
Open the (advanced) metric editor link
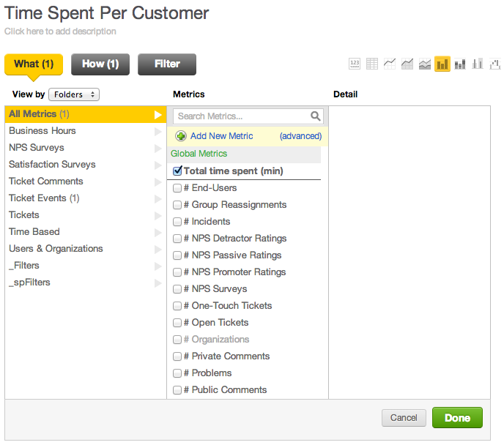point(300,136)
